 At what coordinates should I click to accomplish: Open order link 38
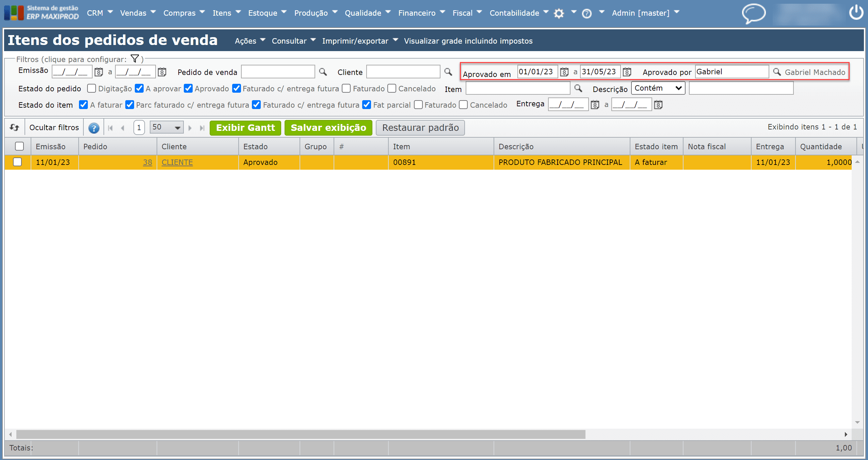[147, 163]
